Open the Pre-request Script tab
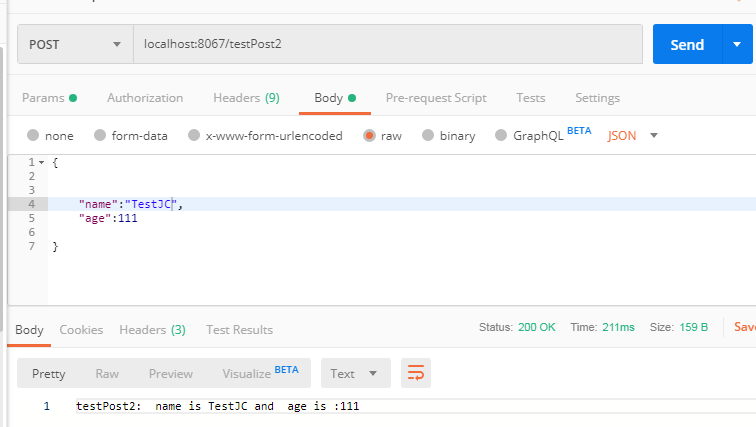This screenshot has width=756, height=427. [x=436, y=98]
